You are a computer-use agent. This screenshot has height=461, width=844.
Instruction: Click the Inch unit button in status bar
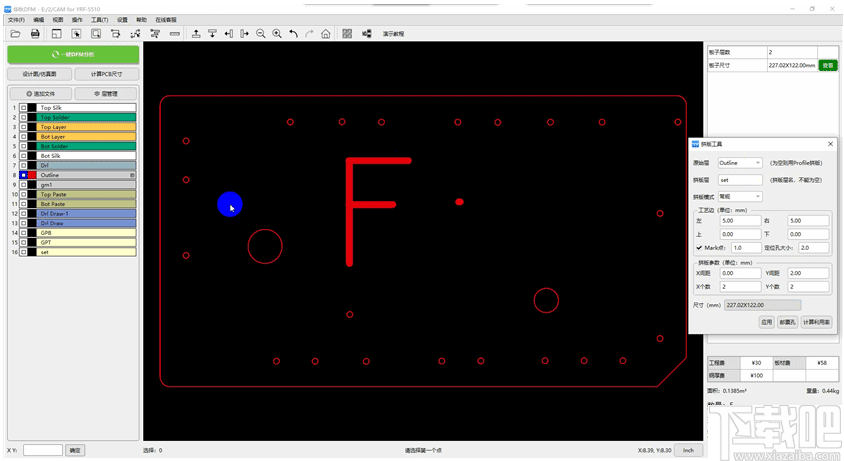click(x=688, y=450)
